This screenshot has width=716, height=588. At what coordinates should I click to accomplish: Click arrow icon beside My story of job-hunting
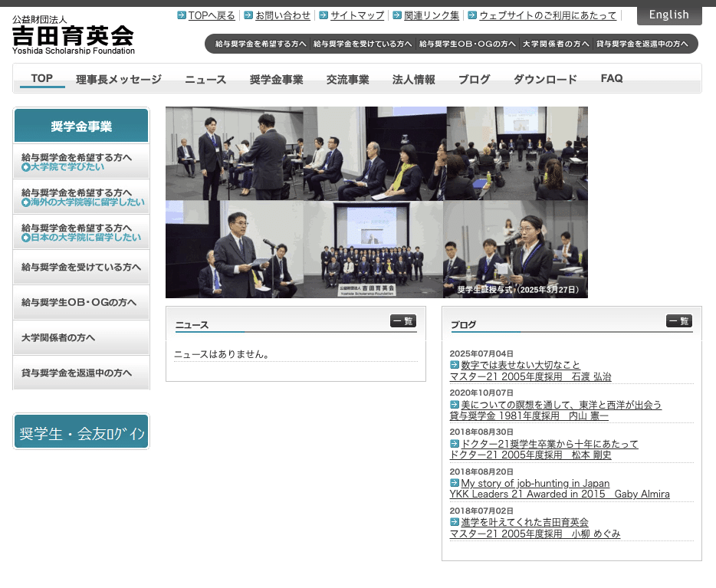(x=455, y=483)
